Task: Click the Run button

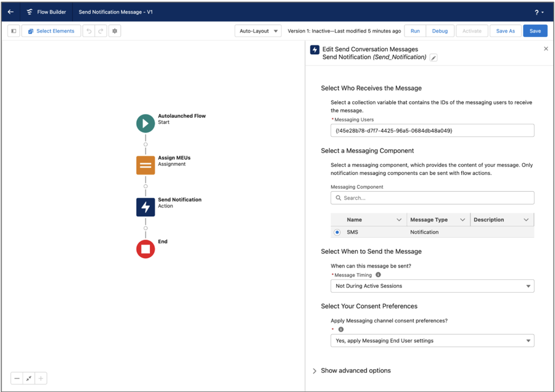Action: click(415, 31)
